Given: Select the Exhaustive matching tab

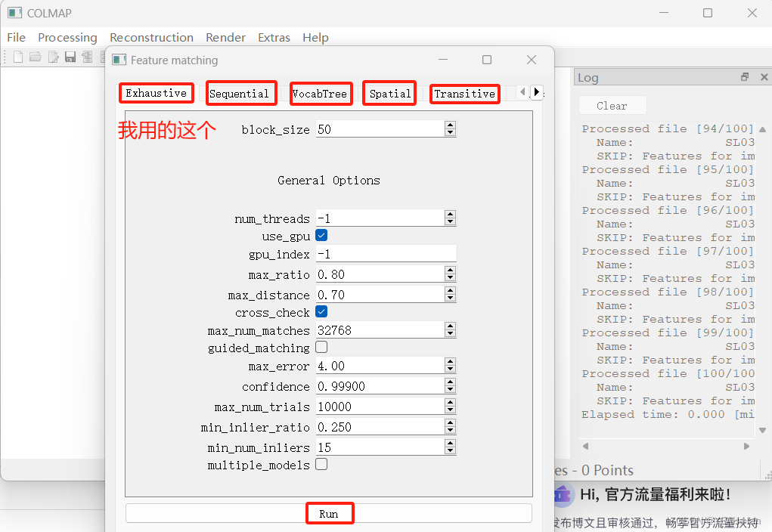Looking at the screenshot, I should pos(156,93).
